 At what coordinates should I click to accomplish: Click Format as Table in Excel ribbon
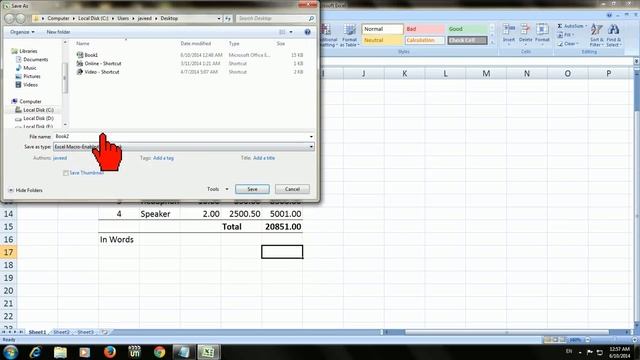tap(350, 35)
